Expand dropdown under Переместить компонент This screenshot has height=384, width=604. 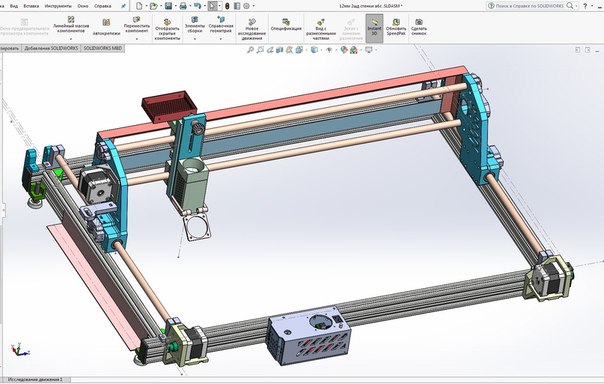[x=136, y=39]
